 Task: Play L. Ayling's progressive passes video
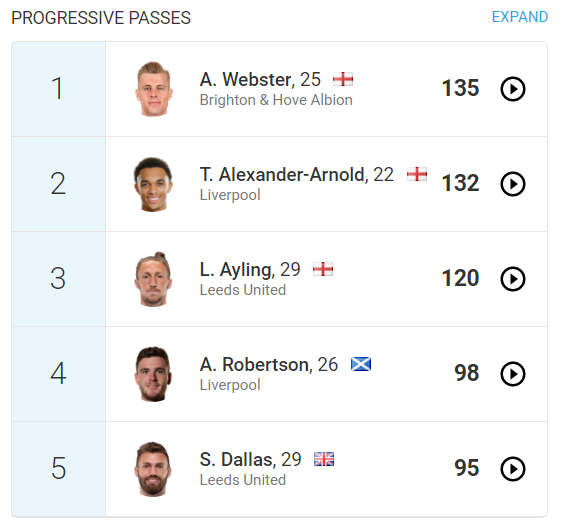pyautogui.click(x=513, y=279)
